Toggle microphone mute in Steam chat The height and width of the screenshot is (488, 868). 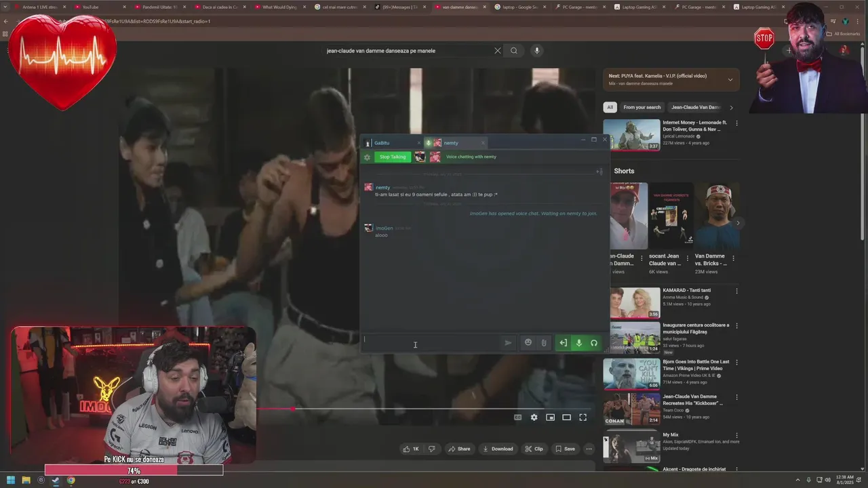[578, 343]
